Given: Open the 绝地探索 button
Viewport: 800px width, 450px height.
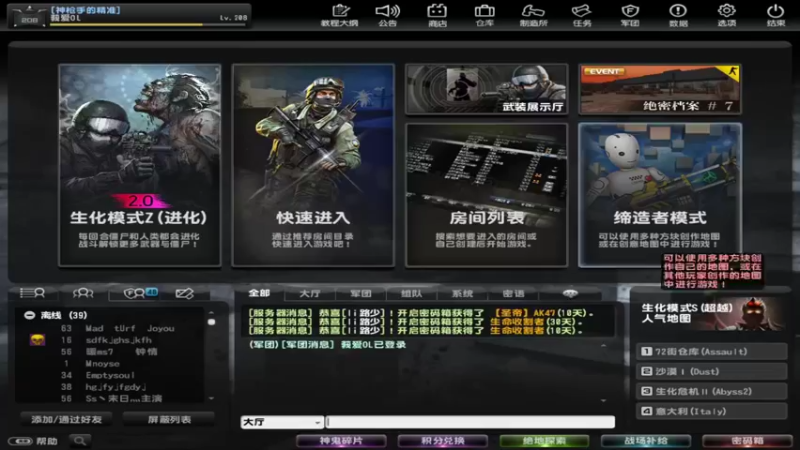Looking at the screenshot, I should pos(544,441).
